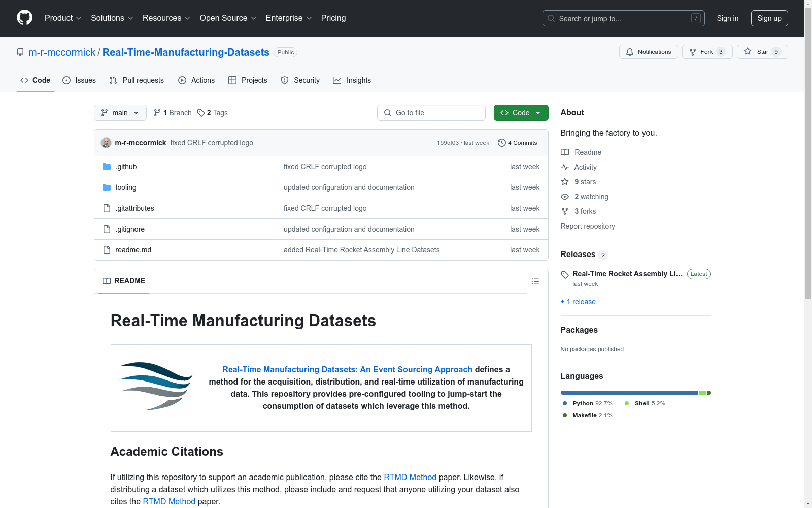Expand the Solutions menu

(112, 18)
